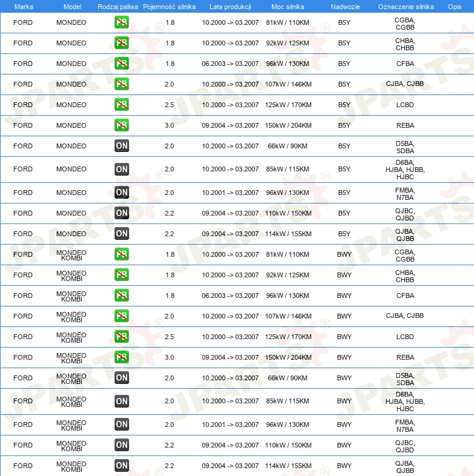Image resolution: width=474 pixels, height=476 pixels.
Task: Click diesel ON icon in Mondeo 114kW B5Y row
Action: coord(122,234)
